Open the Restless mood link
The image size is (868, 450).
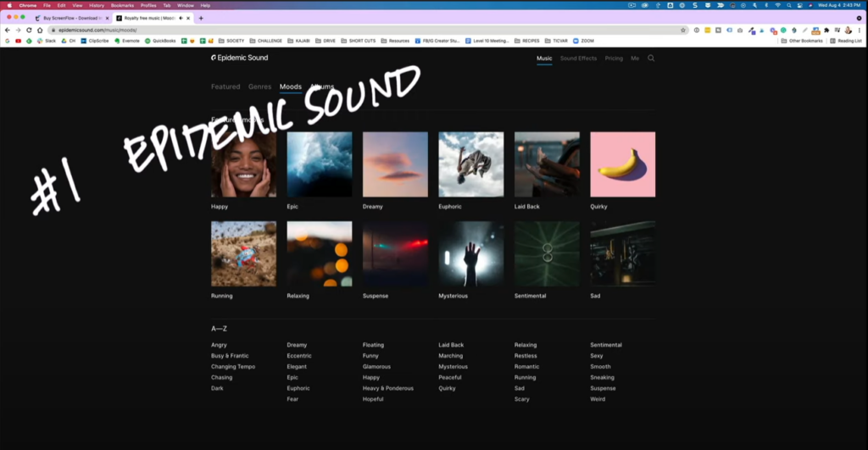[x=526, y=356]
